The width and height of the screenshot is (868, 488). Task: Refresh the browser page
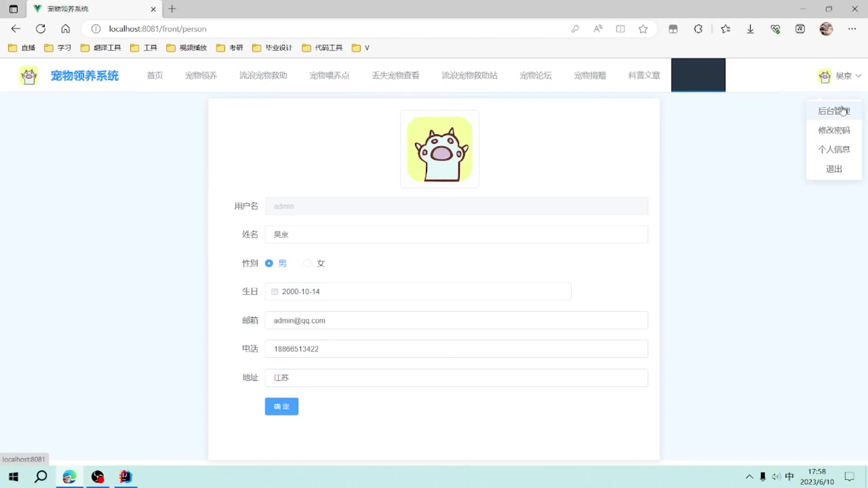(x=41, y=29)
